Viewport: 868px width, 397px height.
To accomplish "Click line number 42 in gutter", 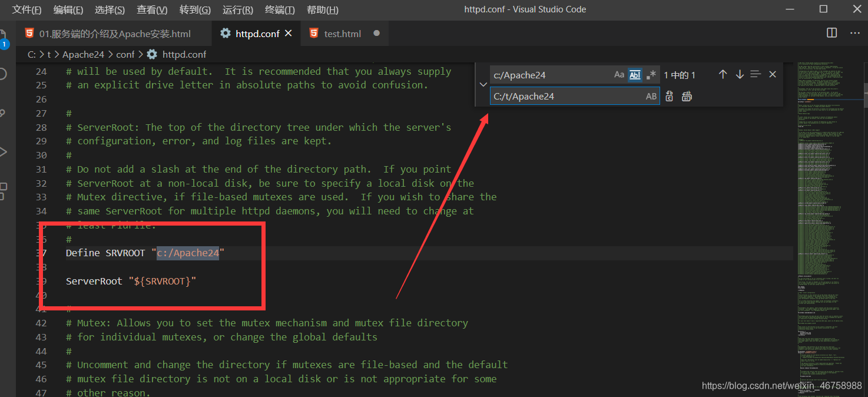I will point(41,323).
